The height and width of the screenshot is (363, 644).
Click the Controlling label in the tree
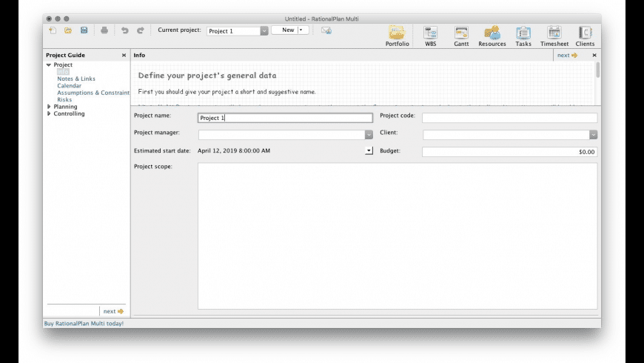point(69,113)
